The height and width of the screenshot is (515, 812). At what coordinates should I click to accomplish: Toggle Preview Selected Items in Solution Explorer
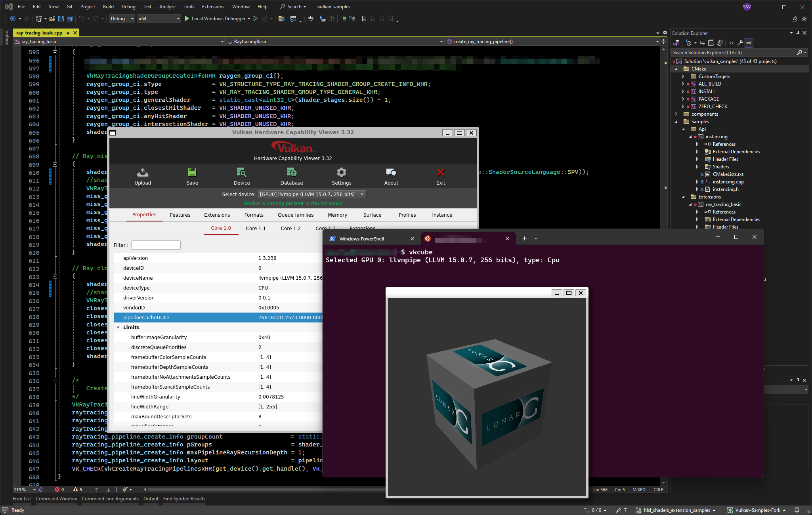pyautogui.click(x=720, y=42)
